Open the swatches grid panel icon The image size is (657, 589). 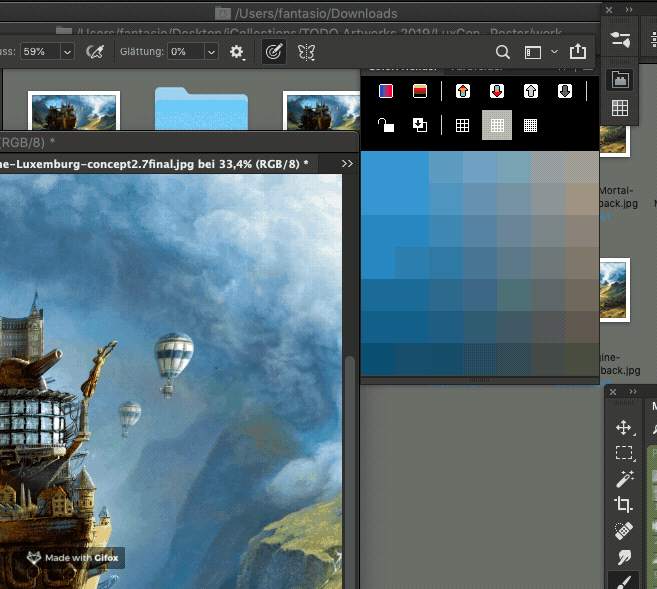[x=620, y=108]
